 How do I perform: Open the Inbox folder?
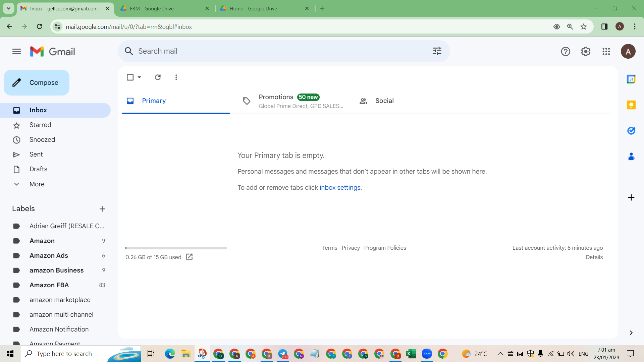(x=55, y=110)
